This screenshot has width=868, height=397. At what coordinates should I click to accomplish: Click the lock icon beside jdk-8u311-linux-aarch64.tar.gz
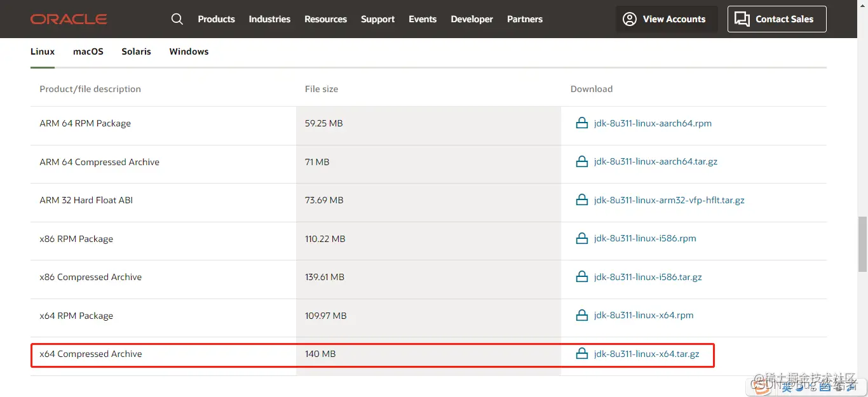(581, 161)
